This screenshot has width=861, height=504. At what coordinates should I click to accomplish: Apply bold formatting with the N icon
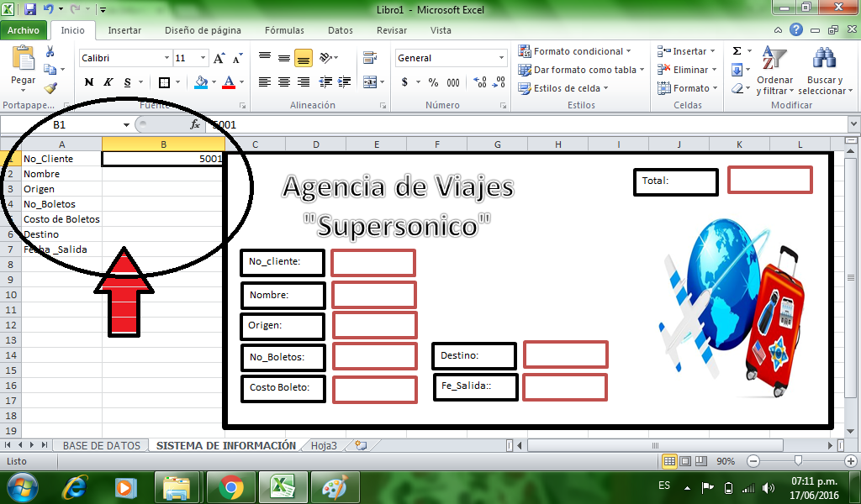90,82
